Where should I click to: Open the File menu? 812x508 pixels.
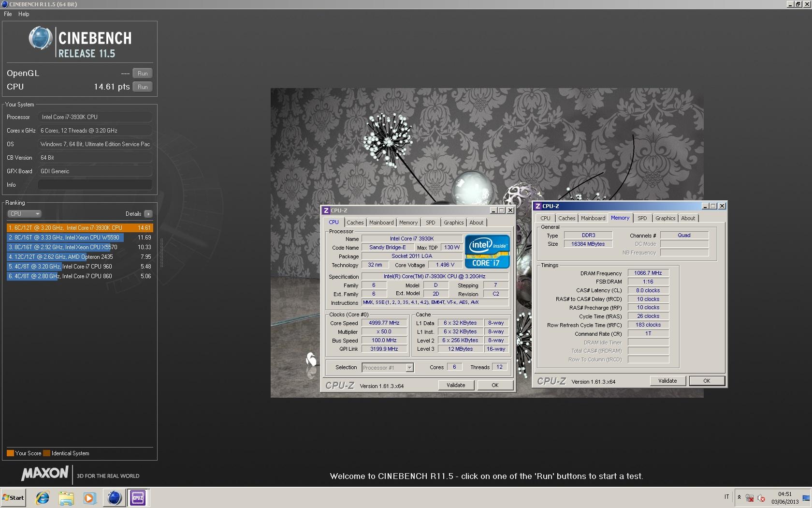coord(8,14)
